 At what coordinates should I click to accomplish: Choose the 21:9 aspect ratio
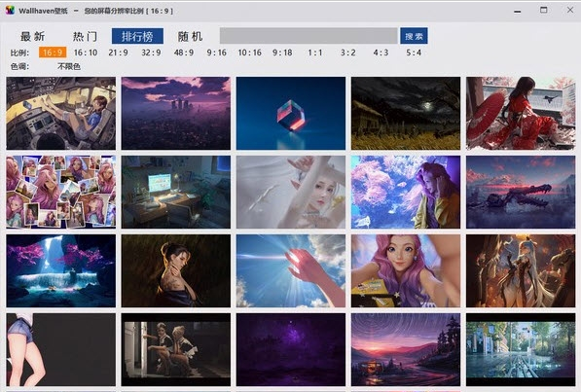point(118,53)
